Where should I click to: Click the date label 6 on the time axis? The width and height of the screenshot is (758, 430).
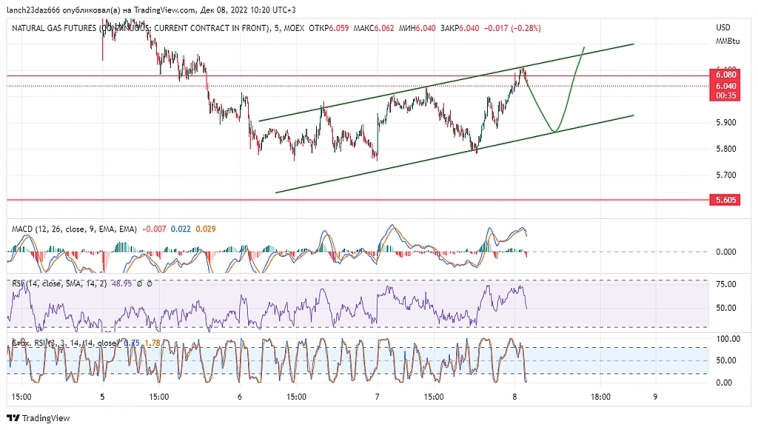coord(240,397)
